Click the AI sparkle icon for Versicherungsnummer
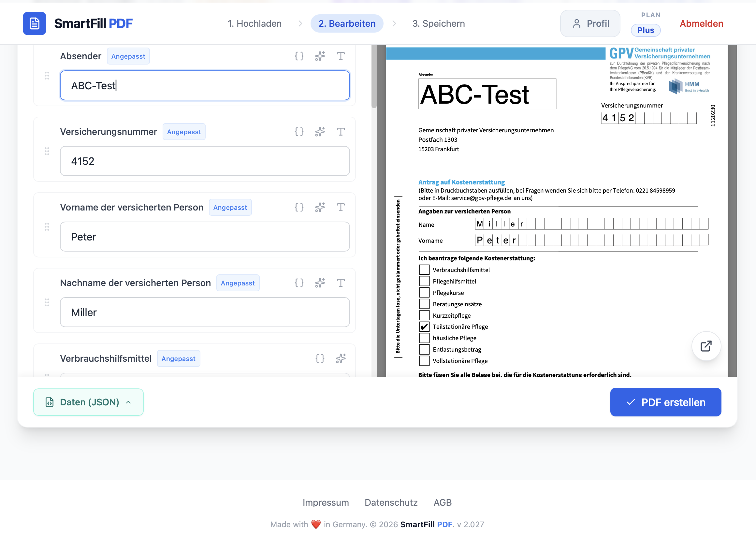The width and height of the screenshot is (756, 537). coord(320,132)
